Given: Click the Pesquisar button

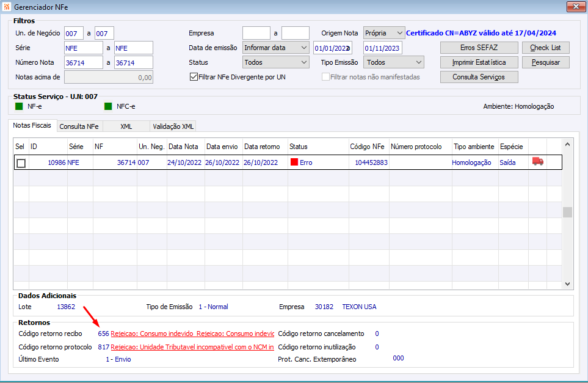Looking at the screenshot, I should click(x=546, y=62).
